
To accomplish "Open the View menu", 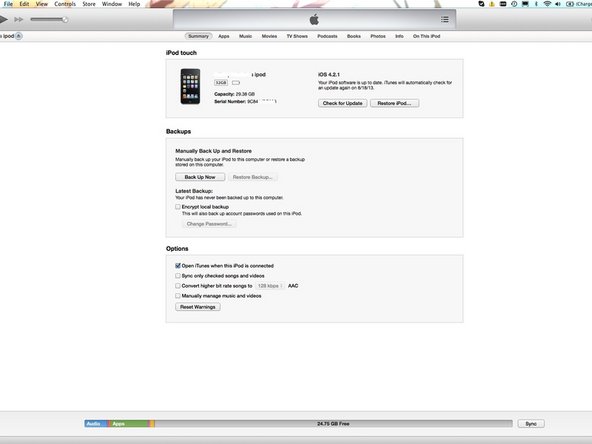I will point(42,4).
